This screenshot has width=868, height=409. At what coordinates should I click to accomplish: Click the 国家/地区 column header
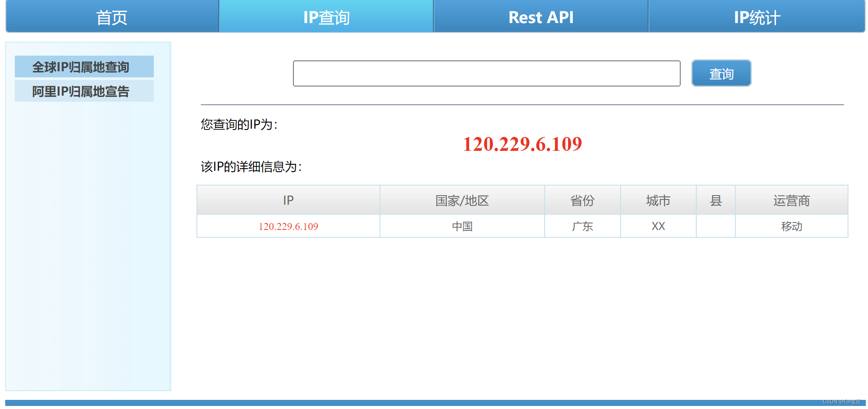462,200
